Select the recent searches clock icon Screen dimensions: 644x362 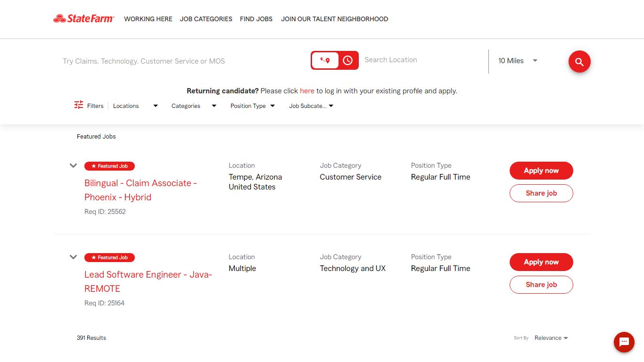[x=348, y=60]
